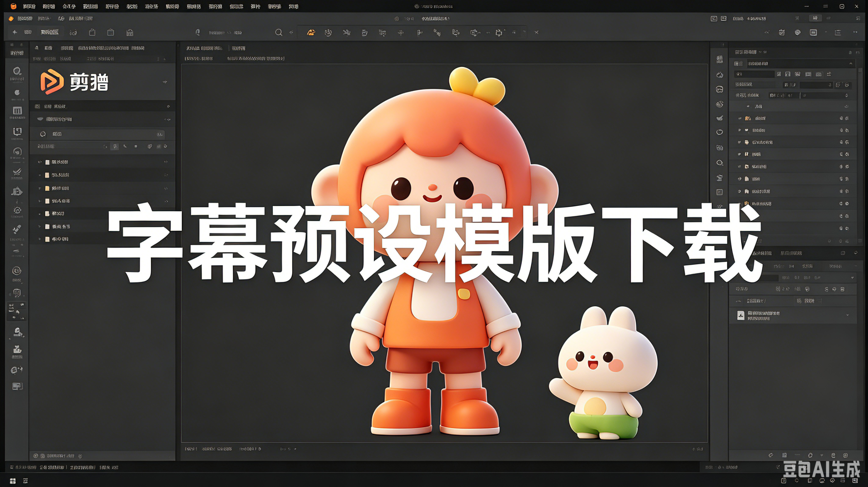The width and height of the screenshot is (868, 487).
Task: Open the columns panel icon in the left sidebar
Action: click(x=17, y=111)
